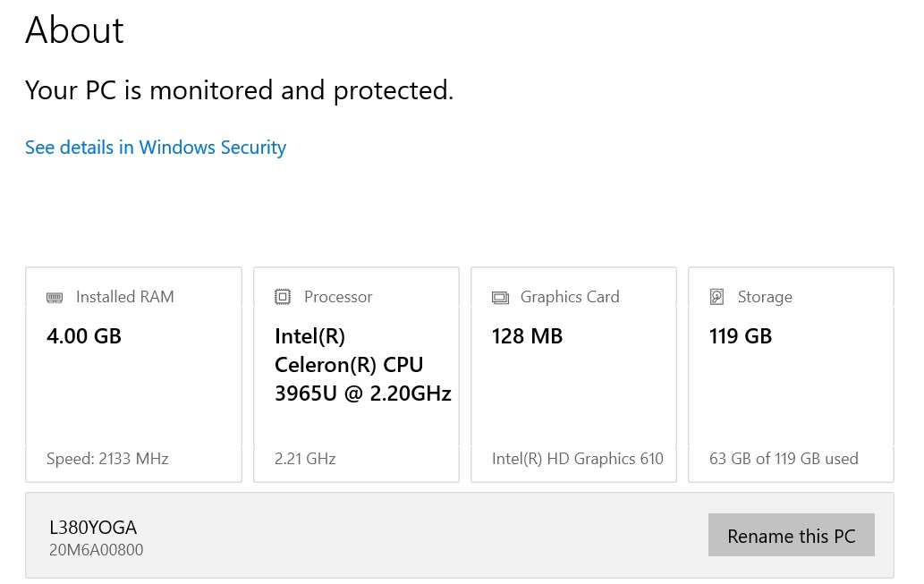Select the 119 GB storage value

(741, 336)
